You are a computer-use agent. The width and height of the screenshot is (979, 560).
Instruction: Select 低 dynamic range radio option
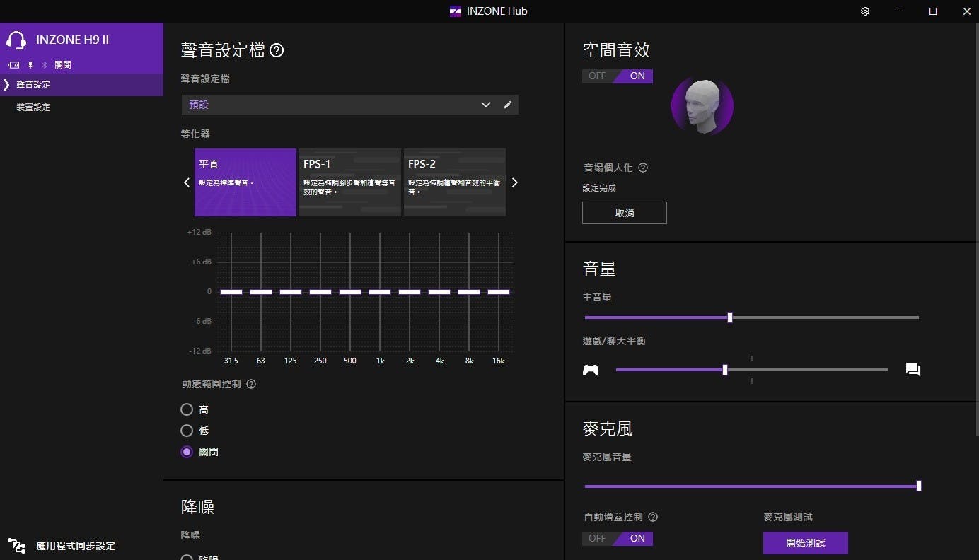(187, 431)
